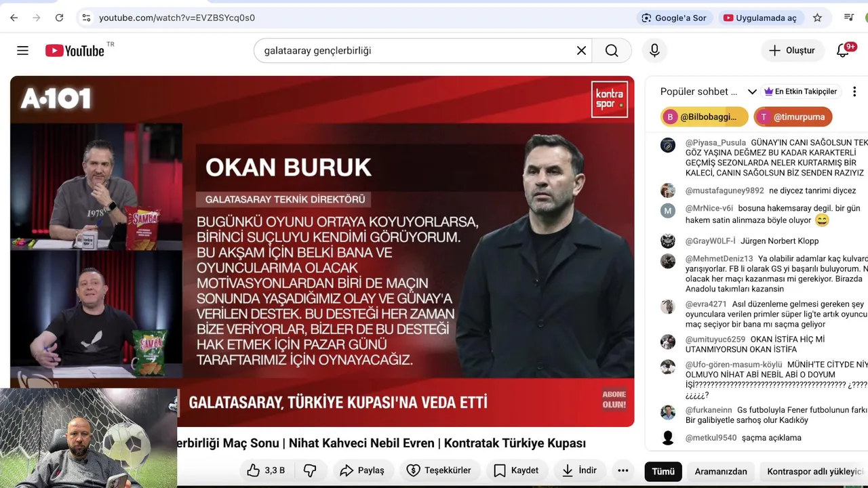Image resolution: width=868 pixels, height=488 pixels.
Task: Click @evra4271 username
Action: (x=706, y=304)
